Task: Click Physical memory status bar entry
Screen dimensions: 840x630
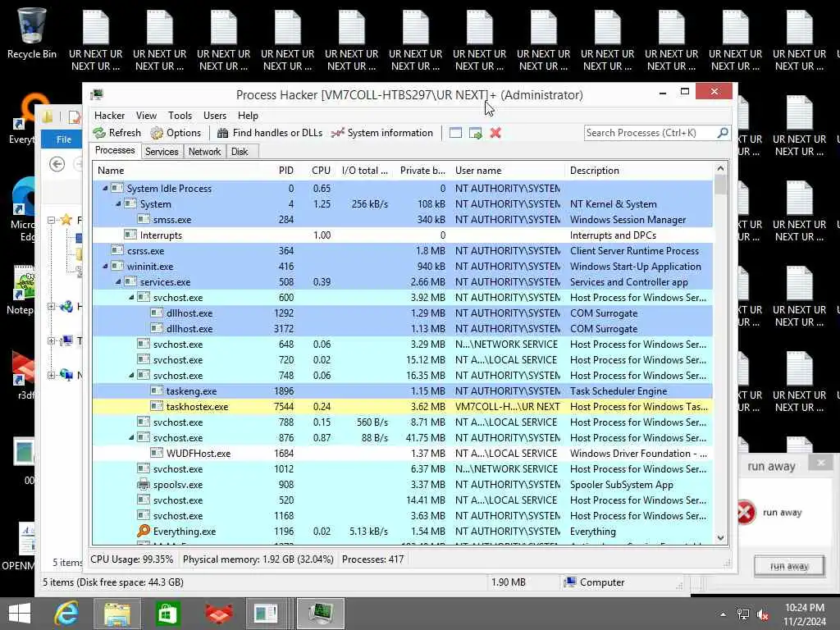Action: 258,559
